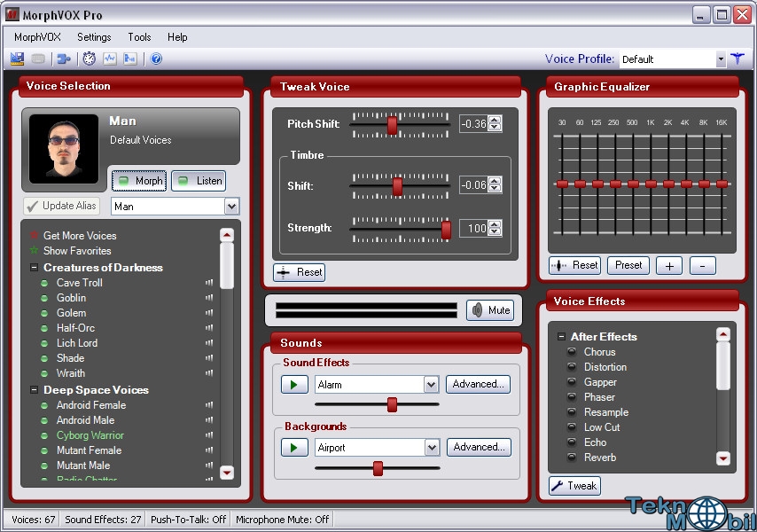Click the plug-shaped toolbar icon
Screen dimensions: 757x532
(x=63, y=59)
